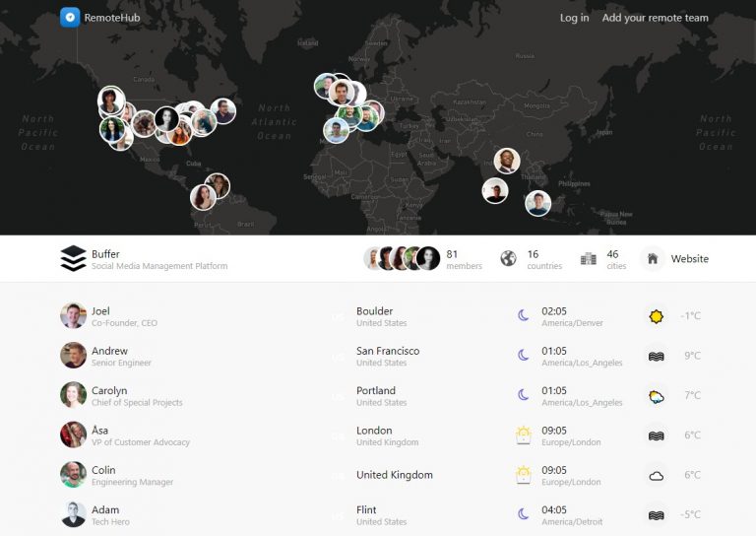The width and height of the screenshot is (756, 536).
Task: Click the Buffer stacked layers logo
Action: point(73,258)
